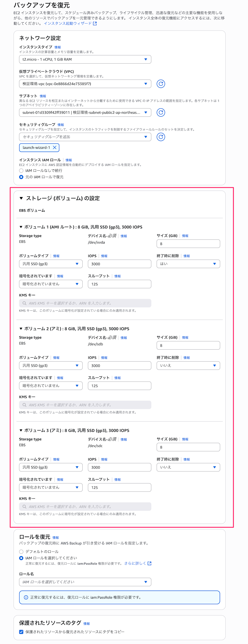Open the 検証環境-vpc dropdown
The image size is (248, 644).
[85, 84]
